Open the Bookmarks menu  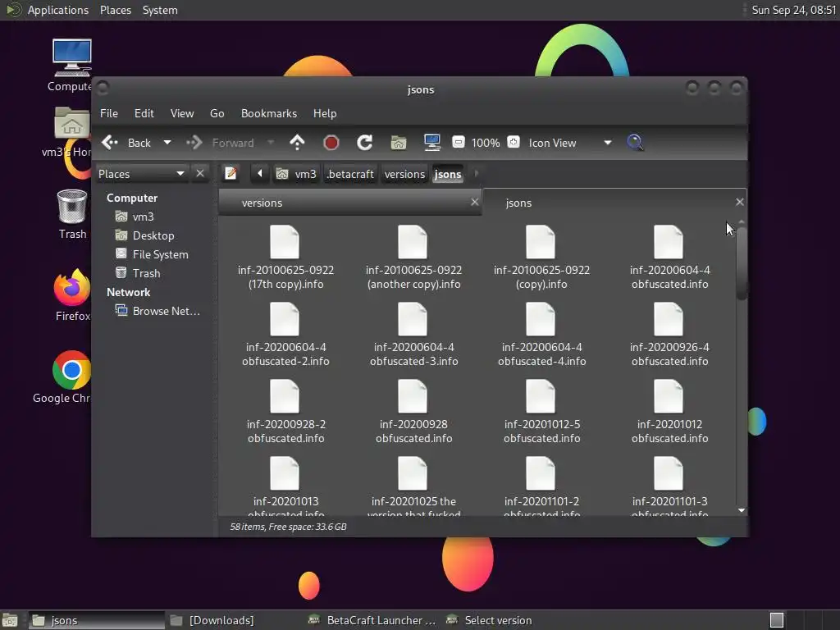click(268, 113)
